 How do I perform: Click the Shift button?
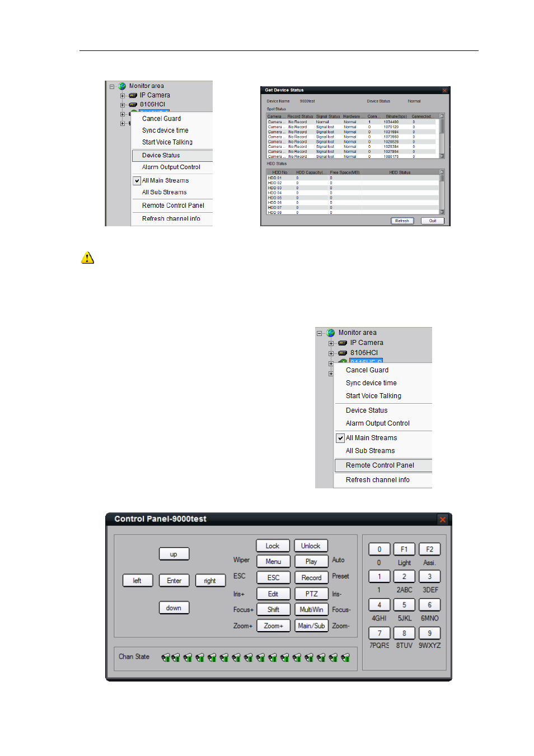tap(273, 609)
